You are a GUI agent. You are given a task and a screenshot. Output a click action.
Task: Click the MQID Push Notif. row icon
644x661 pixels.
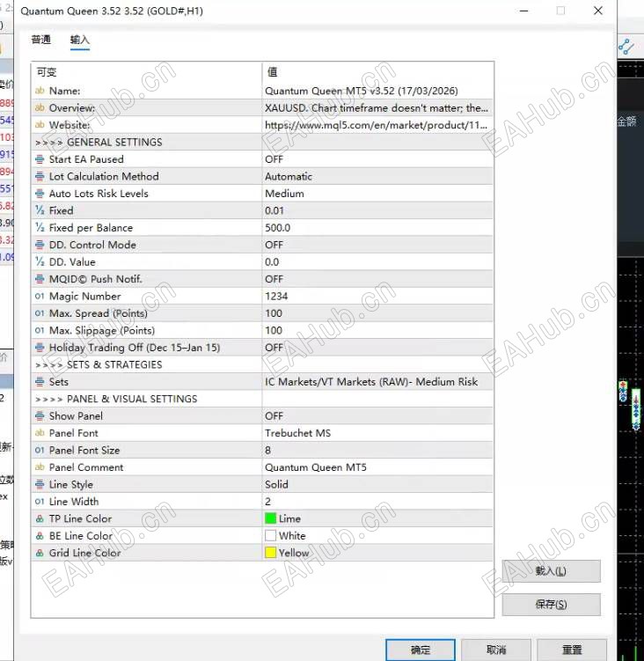click(x=40, y=279)
